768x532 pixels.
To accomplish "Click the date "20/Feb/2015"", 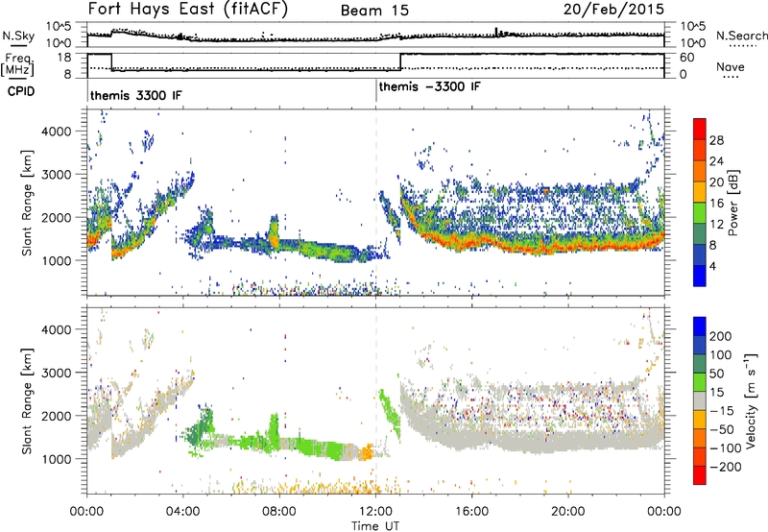I will pyautogui.click(x=613, y=10).
